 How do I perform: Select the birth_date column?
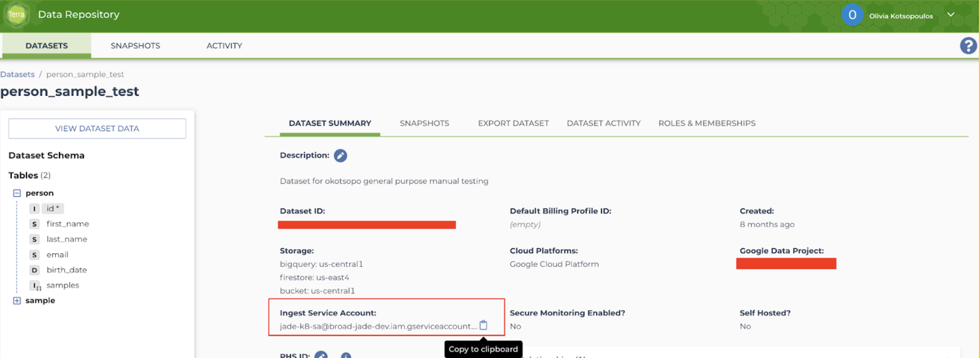pos(67,270)
